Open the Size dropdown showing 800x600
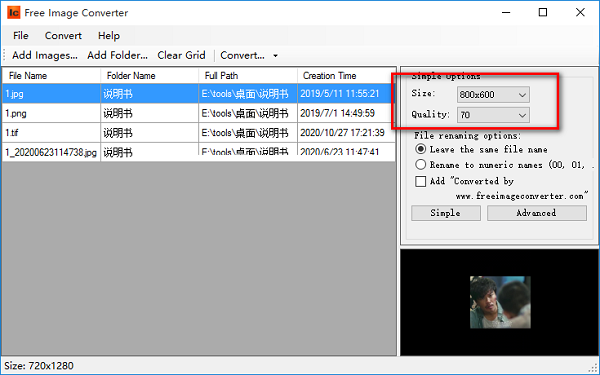Screen dimensions: 600x375 coord(493,95)
